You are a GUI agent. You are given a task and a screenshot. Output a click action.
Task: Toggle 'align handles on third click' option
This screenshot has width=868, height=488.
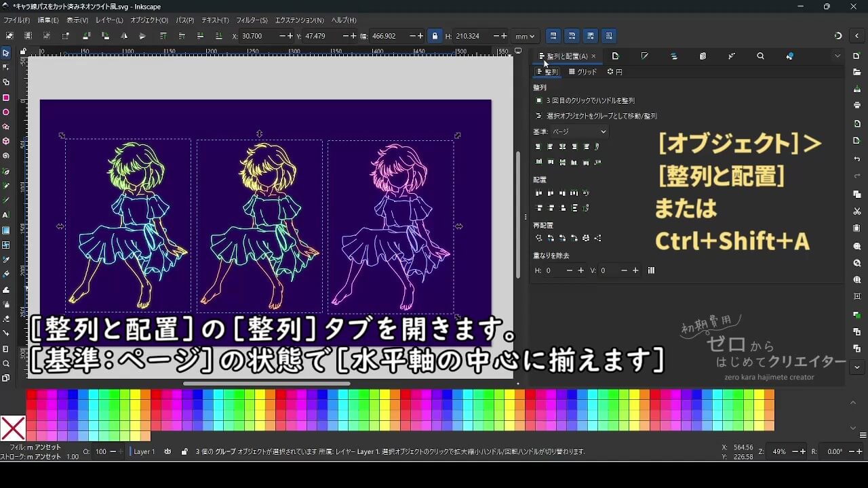point(538,100)
